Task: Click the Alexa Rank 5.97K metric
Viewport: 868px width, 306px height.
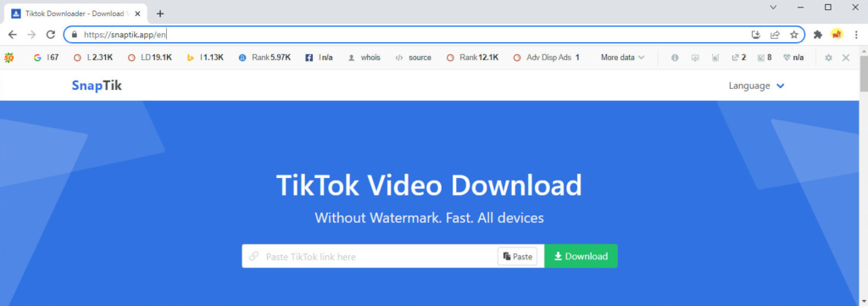Action: 264,57
